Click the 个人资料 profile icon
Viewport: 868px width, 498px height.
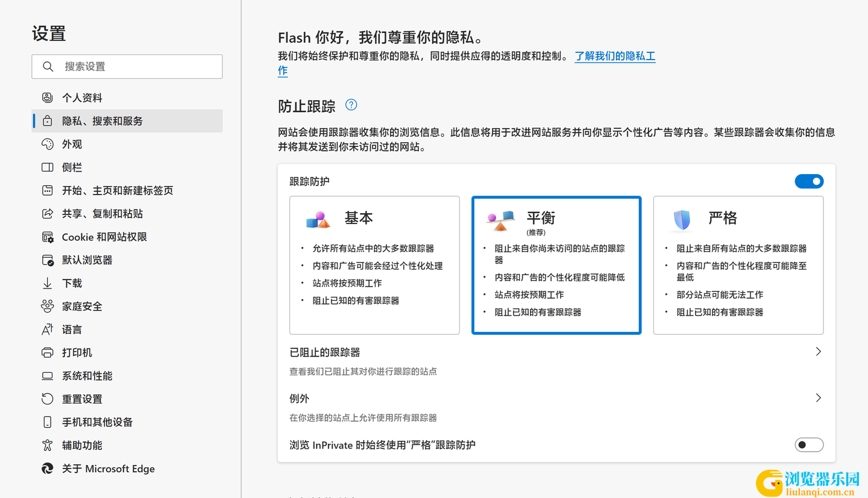[48, 98]
